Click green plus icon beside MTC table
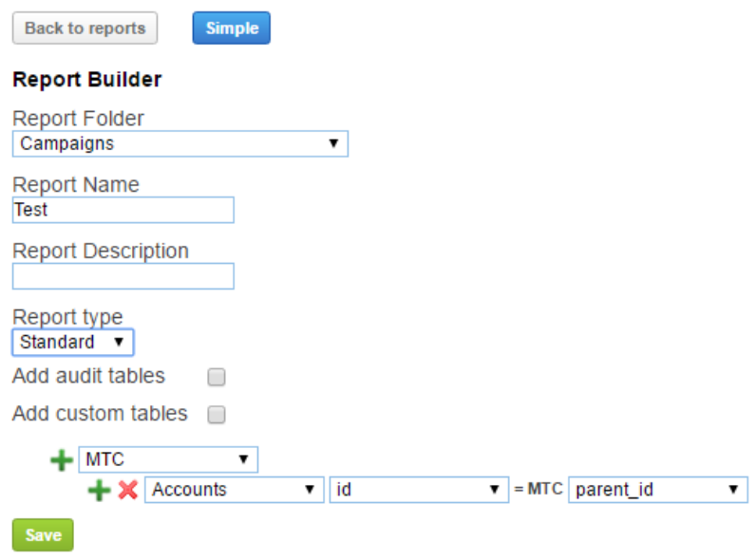This screenshot has height=560, width=756. 61,460
